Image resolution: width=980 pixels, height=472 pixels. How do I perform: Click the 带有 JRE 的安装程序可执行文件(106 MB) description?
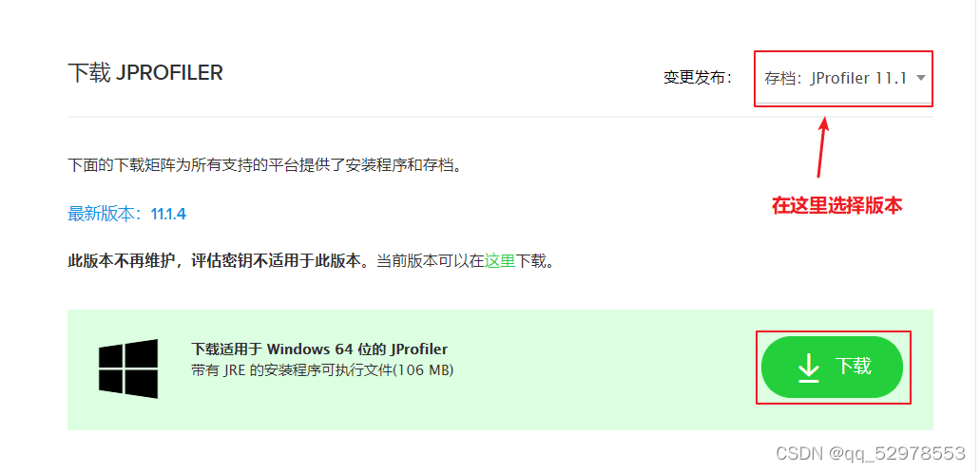point(322,370)
